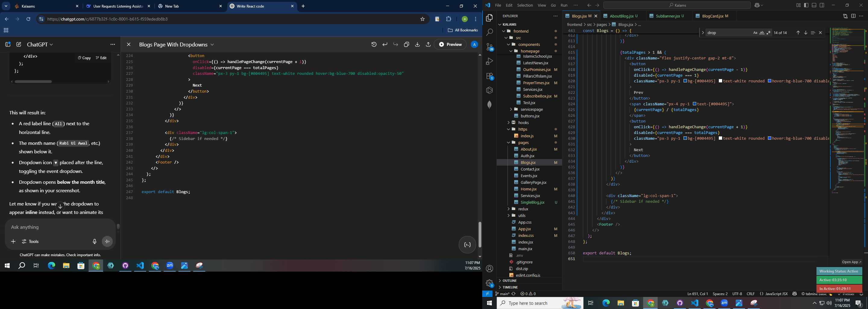Image resolution: width=868 pixels, height=309 pixels.
Task: Click canvas vertical scrollbar thumb
Action: tap(480, 235)
